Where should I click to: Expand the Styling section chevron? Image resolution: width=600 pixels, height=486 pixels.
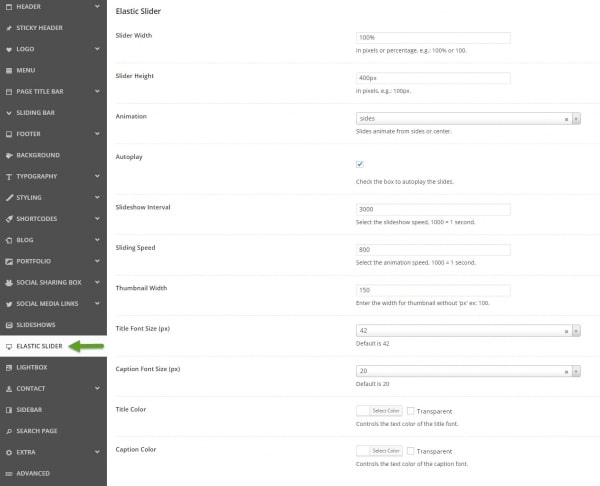click(x=97, y=197)
